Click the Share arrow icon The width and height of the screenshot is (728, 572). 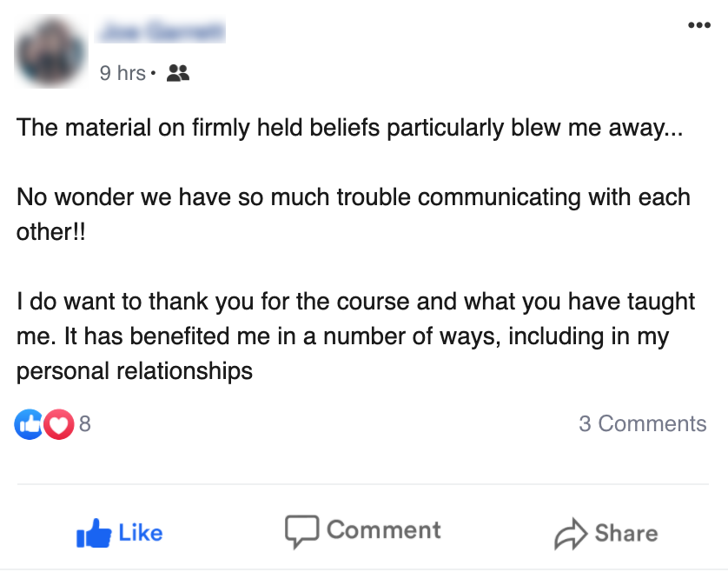pyautogui.click(x=571, y=534)
